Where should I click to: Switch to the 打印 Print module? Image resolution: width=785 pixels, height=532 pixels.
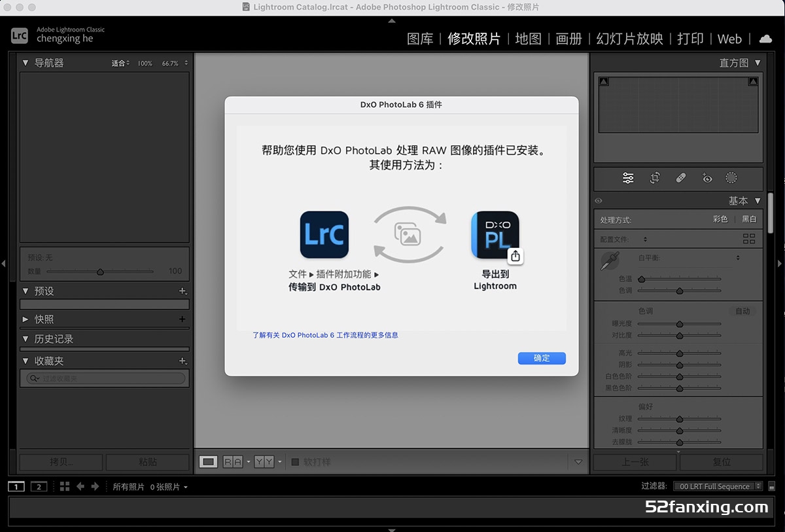(x=690, y=39)
